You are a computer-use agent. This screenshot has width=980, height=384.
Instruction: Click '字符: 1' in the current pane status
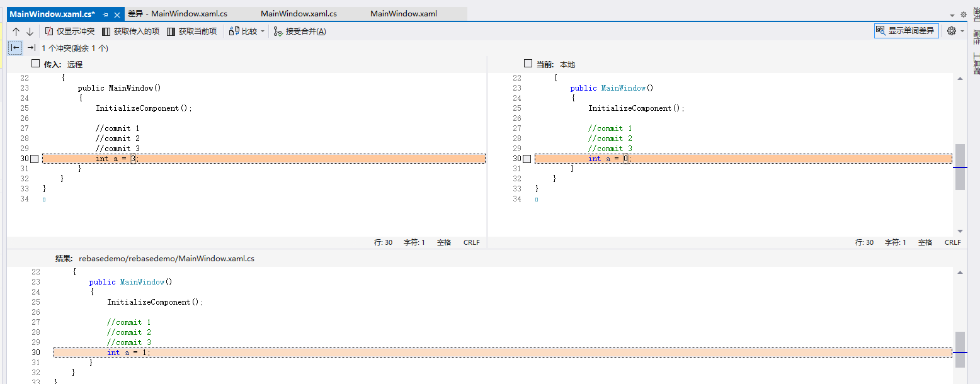[896, 242]
